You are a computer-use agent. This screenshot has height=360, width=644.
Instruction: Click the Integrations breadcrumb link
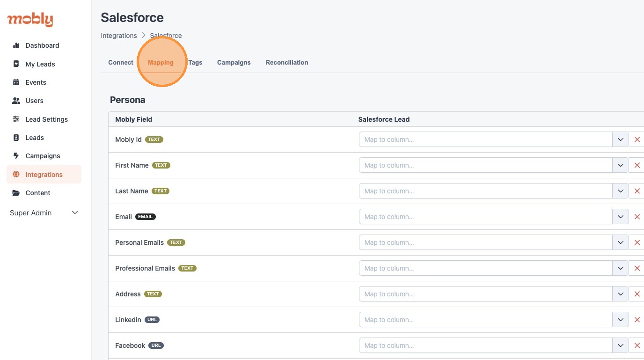[x=119, y=36]
